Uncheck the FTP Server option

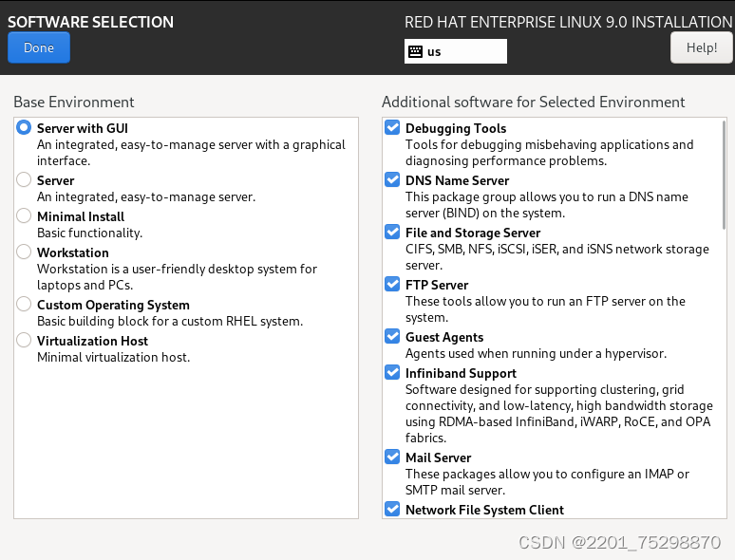(392, 285)
